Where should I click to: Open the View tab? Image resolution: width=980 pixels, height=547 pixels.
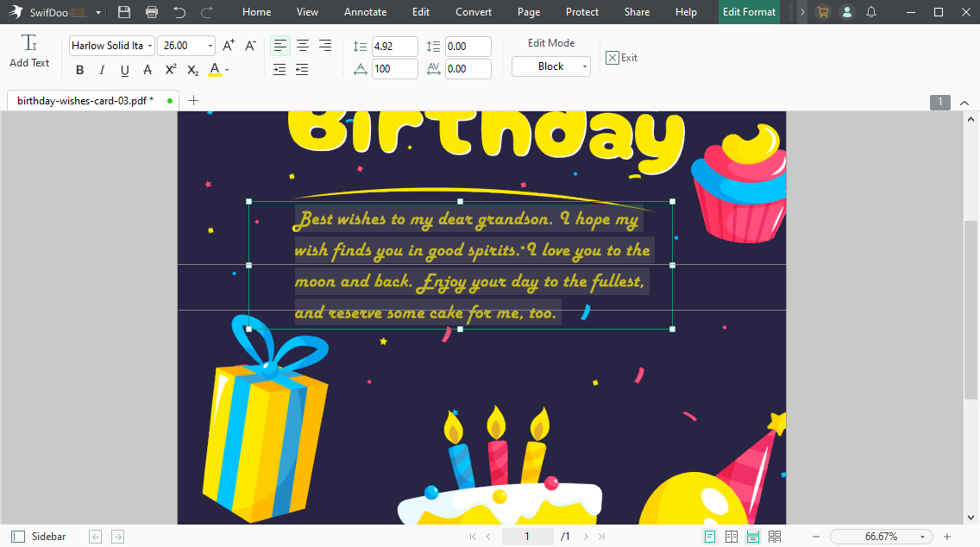tap(307, 12)
